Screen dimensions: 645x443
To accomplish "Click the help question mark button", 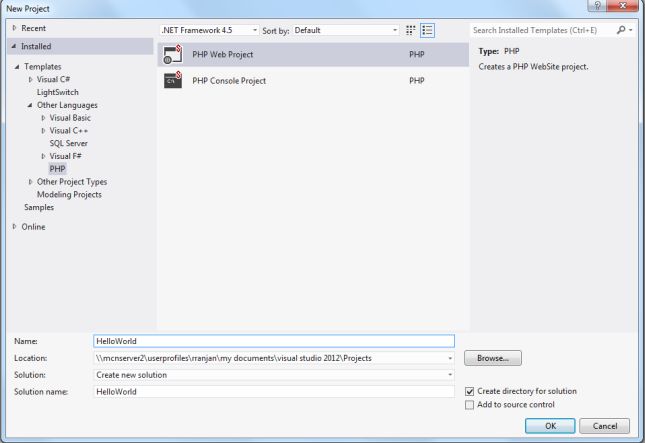I will click(x=597, y=6).
